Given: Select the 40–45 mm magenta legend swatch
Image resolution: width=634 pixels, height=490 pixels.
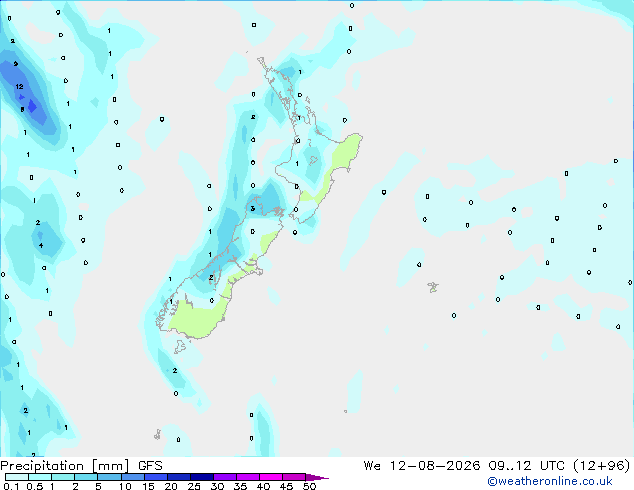Looking at the screenshot, I should point(271,477).
